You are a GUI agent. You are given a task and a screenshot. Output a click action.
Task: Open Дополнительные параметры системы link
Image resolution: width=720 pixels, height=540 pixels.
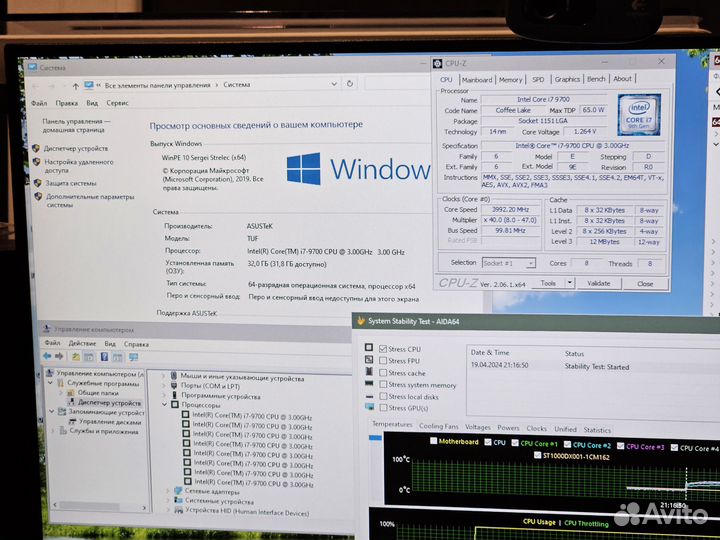click(90, 201)
